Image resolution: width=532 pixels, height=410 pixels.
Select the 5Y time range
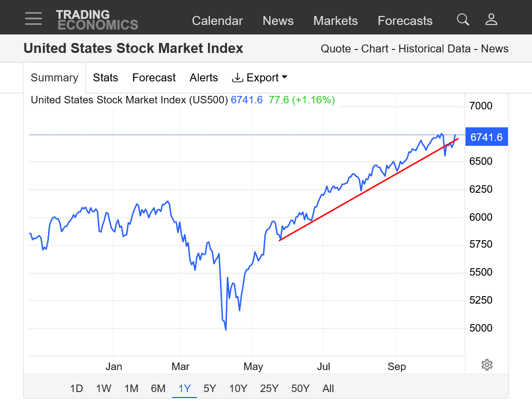210,389
